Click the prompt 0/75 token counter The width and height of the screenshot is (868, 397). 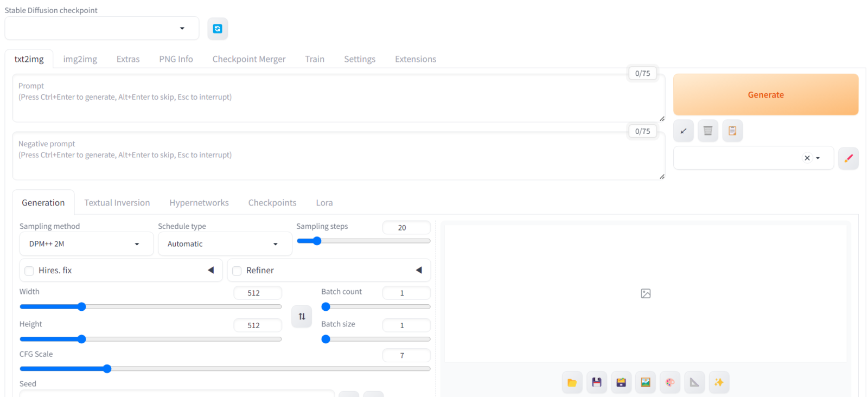pyautogui.click(x=643, y=73)
